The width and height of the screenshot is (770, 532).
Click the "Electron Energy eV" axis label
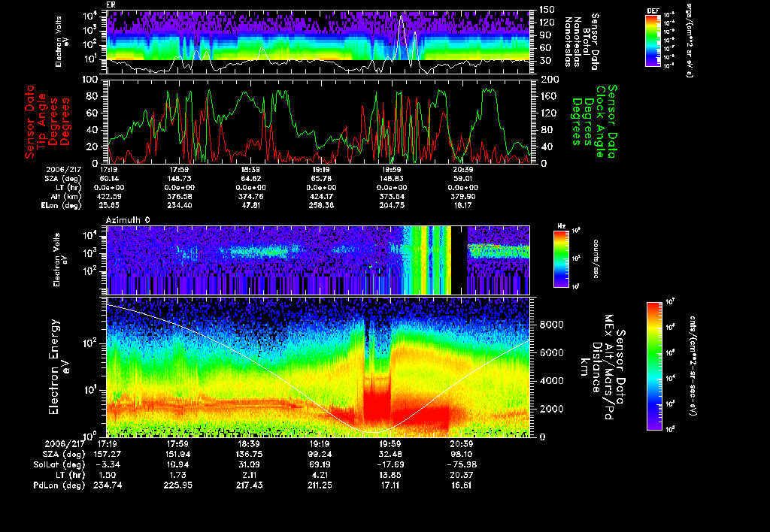coord(59,367)
